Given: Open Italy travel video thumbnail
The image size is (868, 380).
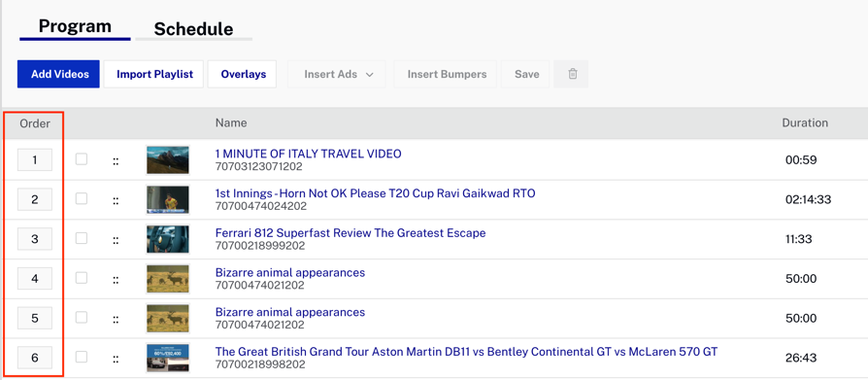Looking at the screenshot, I should (x=168, y=160).
